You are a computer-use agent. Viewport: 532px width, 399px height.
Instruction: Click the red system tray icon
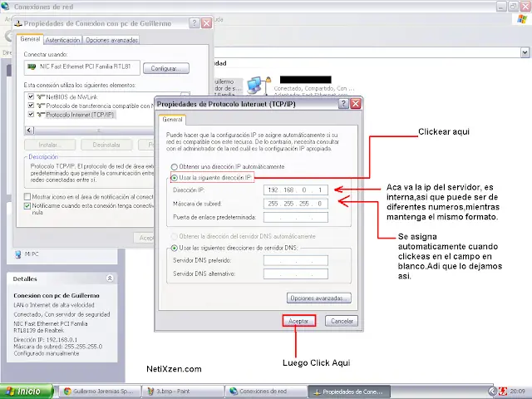pyautogui.click(x=503, y=392)
